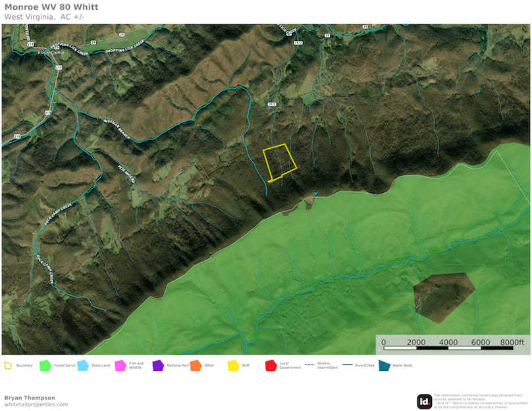Select the light blue State Land legend icon
This screenshot has width=532, height=411.
[82, 365]
